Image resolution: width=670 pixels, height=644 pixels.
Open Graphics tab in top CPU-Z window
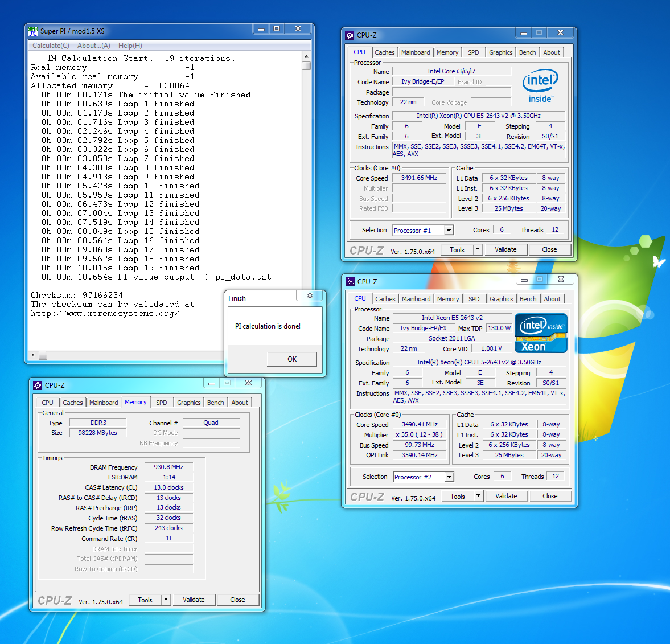[501, 52]
